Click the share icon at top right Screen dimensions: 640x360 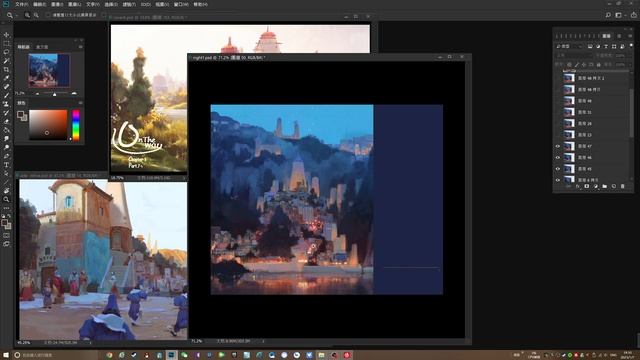point(634,15)
